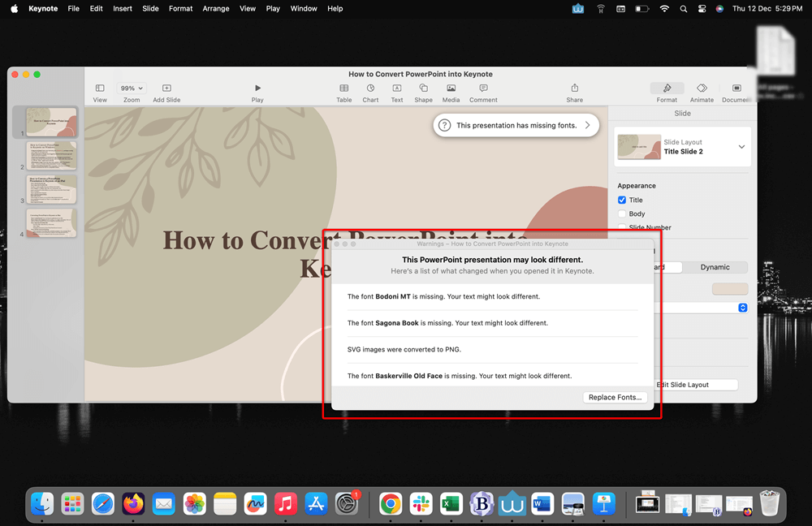812x526 pixels.
Task: Open the Media insert tool
Action: pos(451,90)
